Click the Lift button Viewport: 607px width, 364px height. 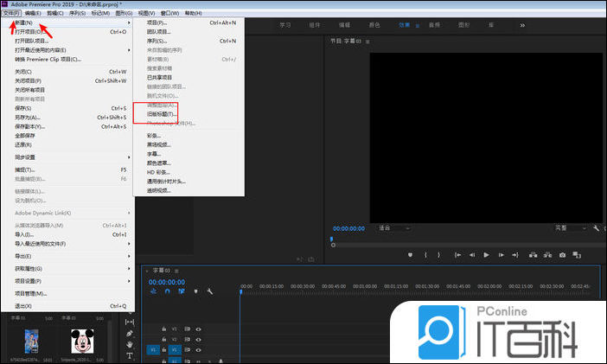click(x=533, y=255)
